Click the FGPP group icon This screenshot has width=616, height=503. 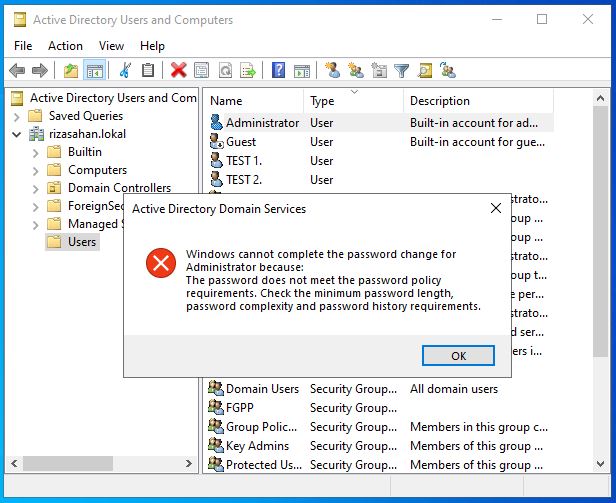(216, 408)
